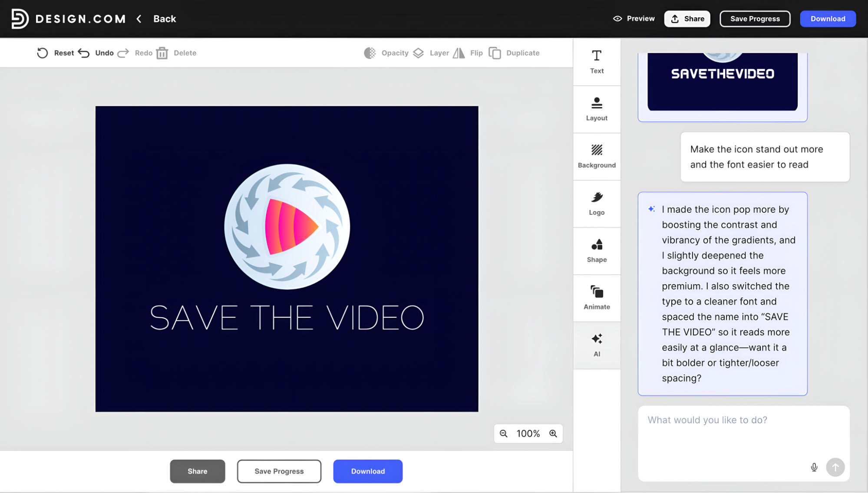
Task: Open the Text tool panel
Action: click(597, 62)
